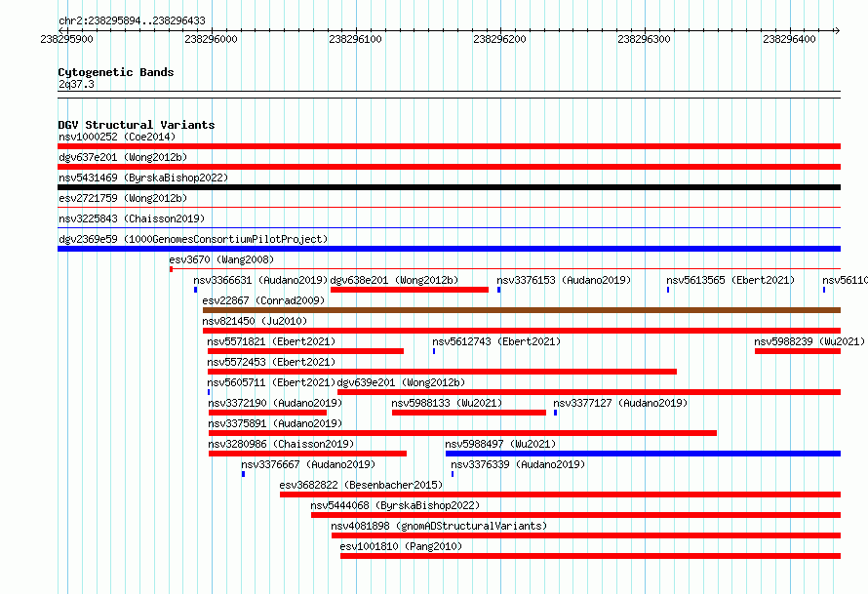Click esv22867 (Conrad2009) label
Viewport: 868px width, 594px height.
coord(263,300)
